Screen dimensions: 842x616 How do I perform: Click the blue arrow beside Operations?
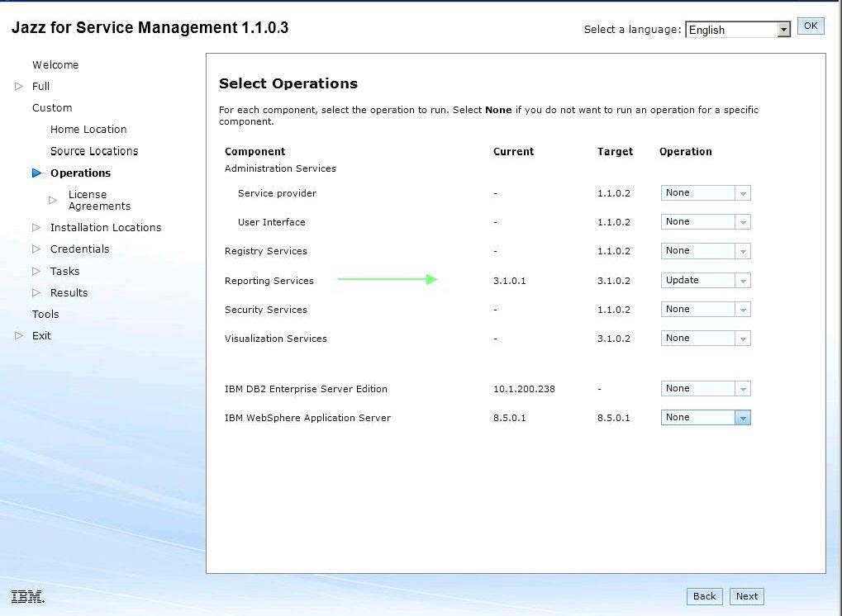36,173
